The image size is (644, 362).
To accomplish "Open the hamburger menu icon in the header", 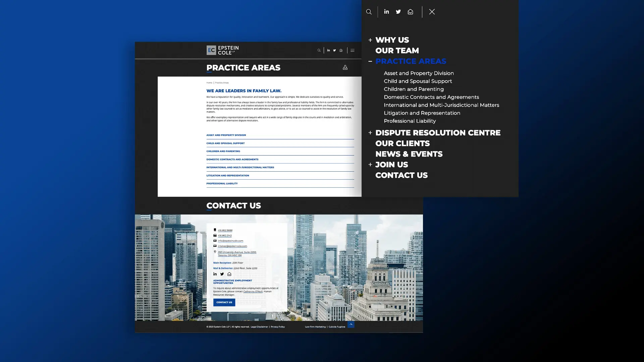I will [x=353, y=50].
